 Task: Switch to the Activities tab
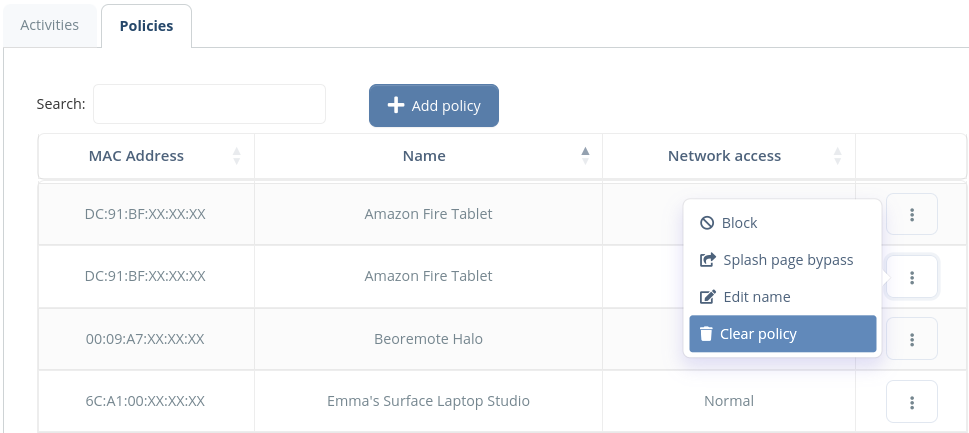tap(49, 25)
